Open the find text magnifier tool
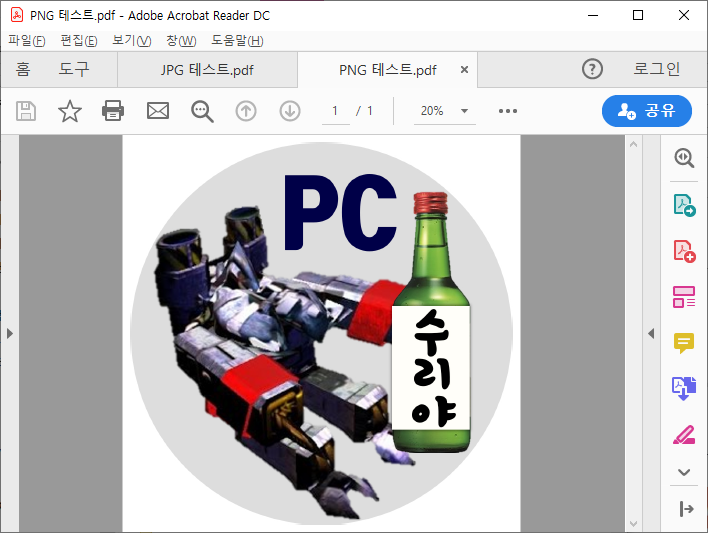 [x=202, y=112]
